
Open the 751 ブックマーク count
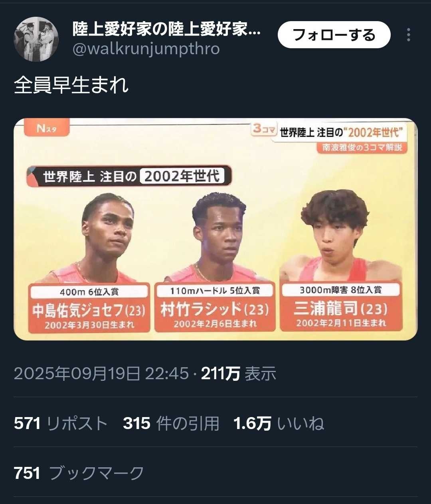79,473
